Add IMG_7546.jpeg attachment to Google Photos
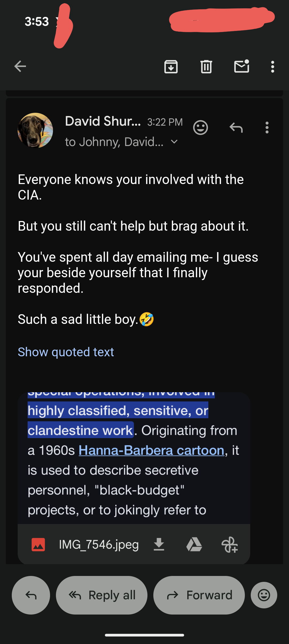This screenshot has width=289, height=644. click(x=229, y=544)
